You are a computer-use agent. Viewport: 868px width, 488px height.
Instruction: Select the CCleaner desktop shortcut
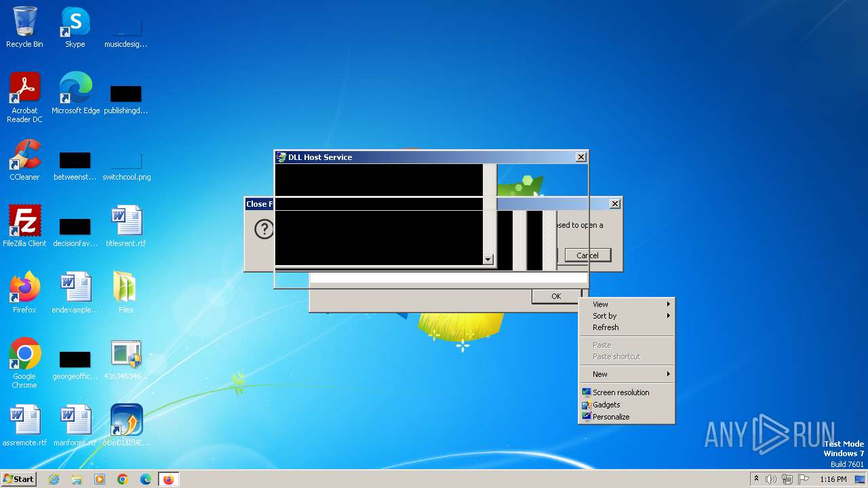click(x=24, y=160)
